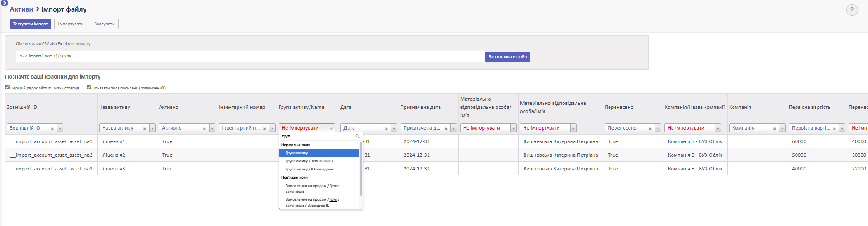Clear the Перенесено column mapping
Viewport: 868px width, 226px height.
(x=650, y=129)
